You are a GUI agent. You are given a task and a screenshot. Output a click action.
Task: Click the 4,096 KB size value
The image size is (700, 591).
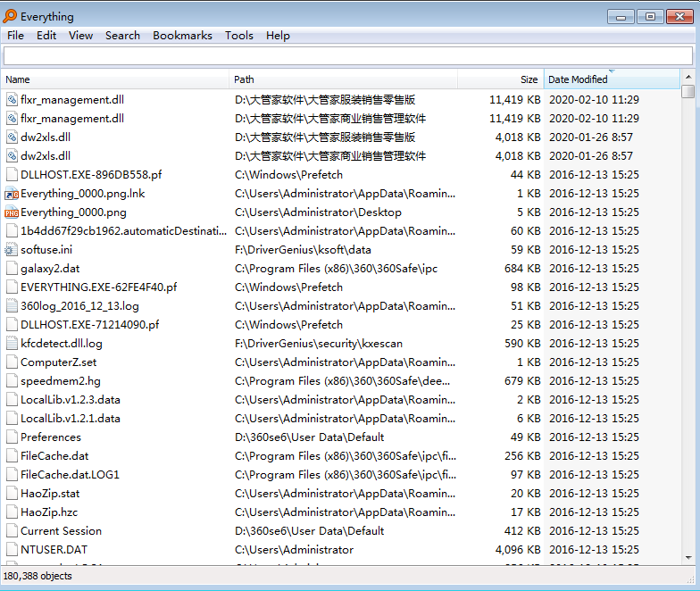[518, 550]
